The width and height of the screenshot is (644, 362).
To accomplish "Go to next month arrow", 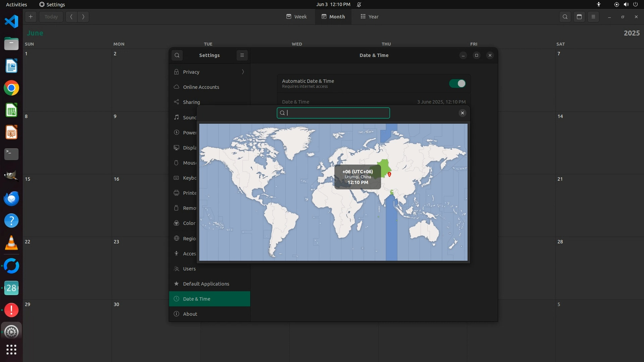I will (x=83, y=17).
